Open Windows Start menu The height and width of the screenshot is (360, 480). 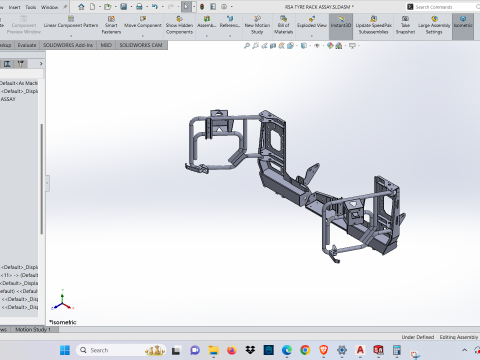[65, 350]
